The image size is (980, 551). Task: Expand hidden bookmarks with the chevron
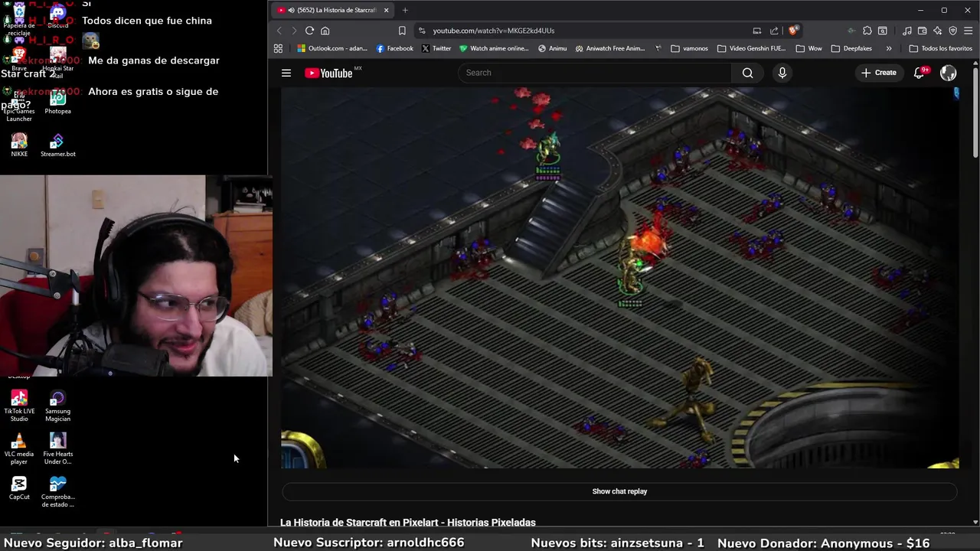(889, 48)
